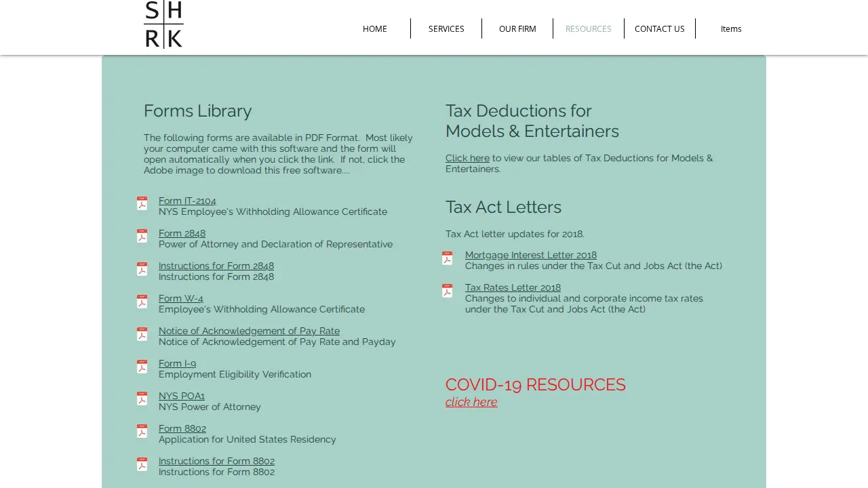Screen dimensions: 868x488
Task: Open the Items nav link
Action: tap(731, 28)
